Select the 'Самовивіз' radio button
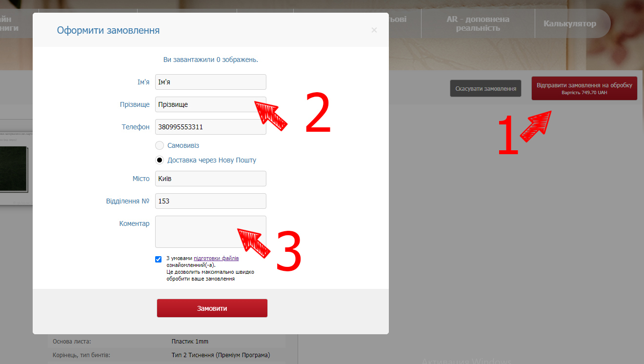 (160, 145)
